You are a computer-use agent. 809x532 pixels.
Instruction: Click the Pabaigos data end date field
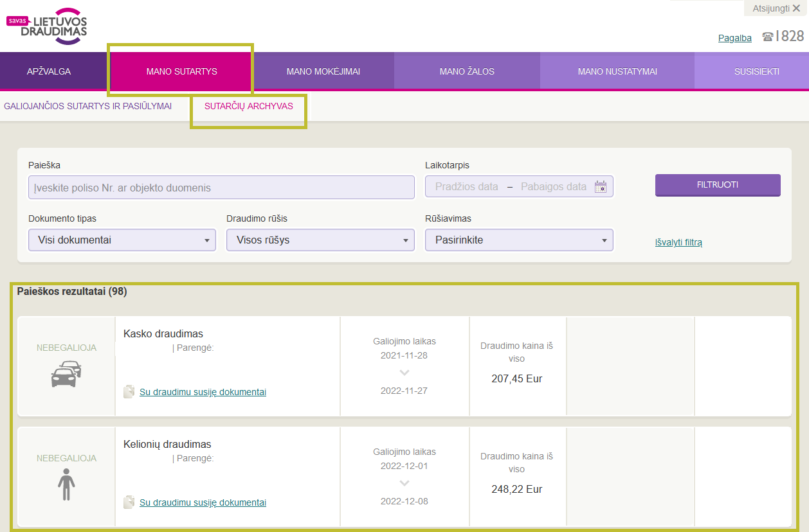coord(554,187)
